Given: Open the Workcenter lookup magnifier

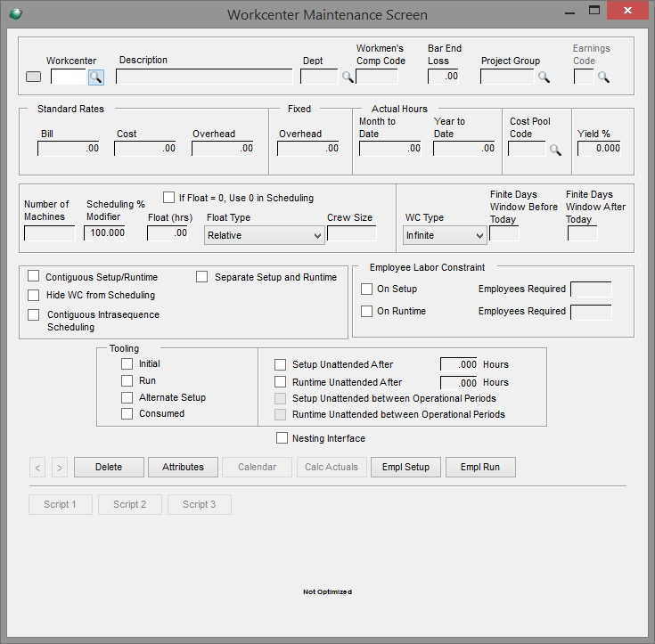Looking at the screenshot, I should [x=96, y=77].
